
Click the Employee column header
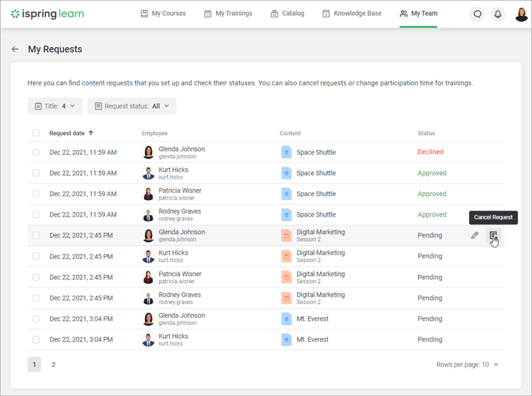[154, 133]
